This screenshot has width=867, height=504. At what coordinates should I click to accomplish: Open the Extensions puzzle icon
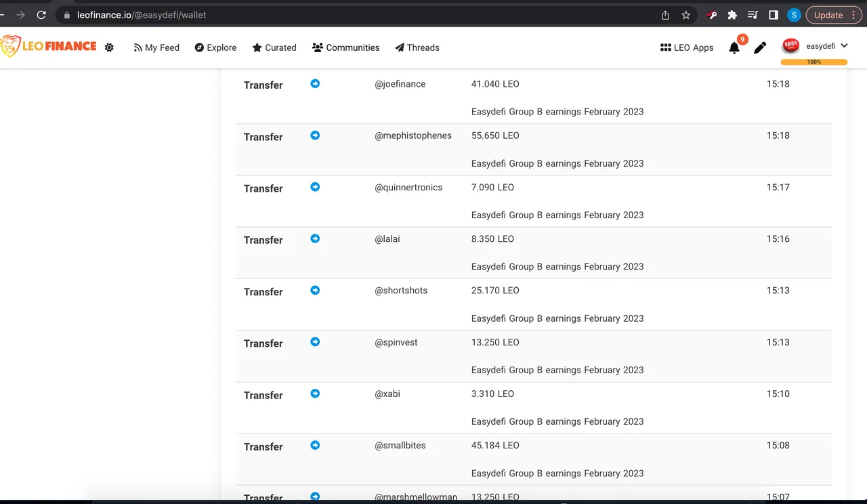pos(732,15)
